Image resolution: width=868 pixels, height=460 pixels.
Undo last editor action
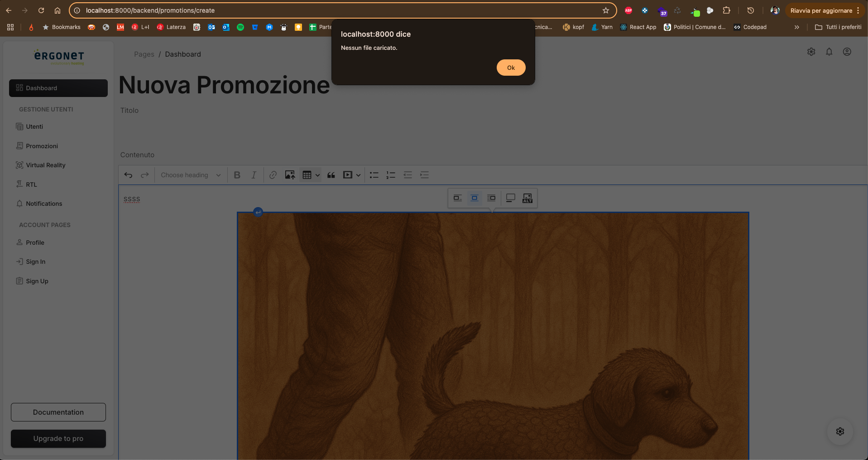(129, 175)
